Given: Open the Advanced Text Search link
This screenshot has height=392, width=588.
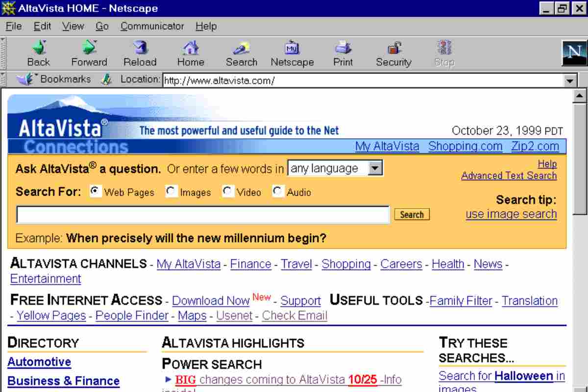Looking at the screenshot, I should point(509,175).
